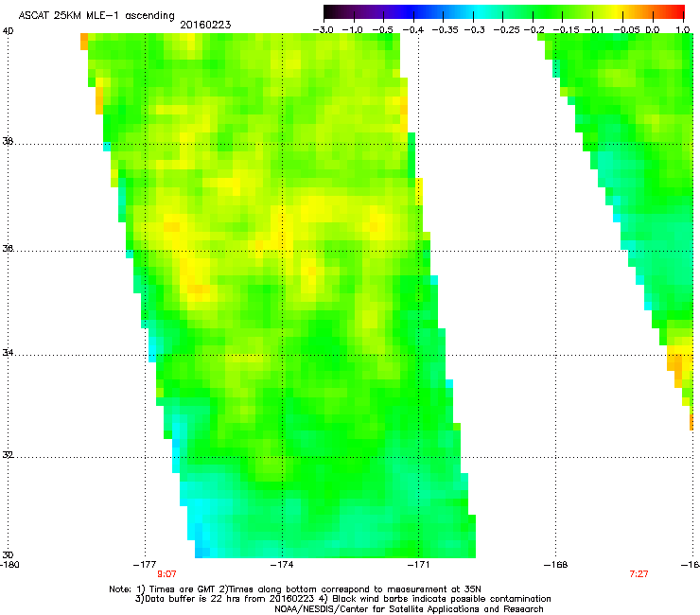Click the longitude label -174
Image resolution: width=700 pixels, height=615 pixels.
coord(282,565)
